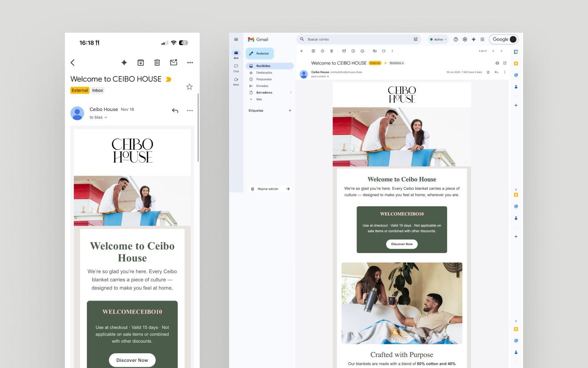Open sender-row three-dot options in mobile view
Viewport: 588px width, 368px height.
click(x=190, y=110)
